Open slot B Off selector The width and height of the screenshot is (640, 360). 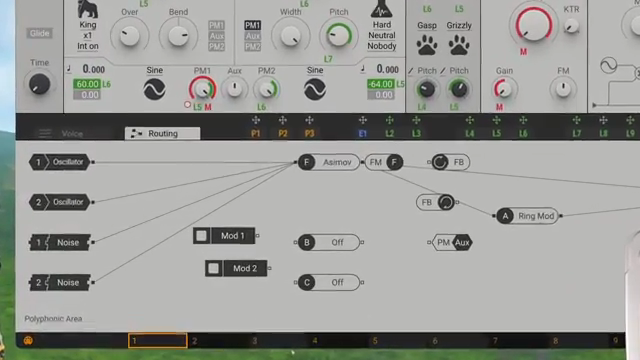point(337,242)
